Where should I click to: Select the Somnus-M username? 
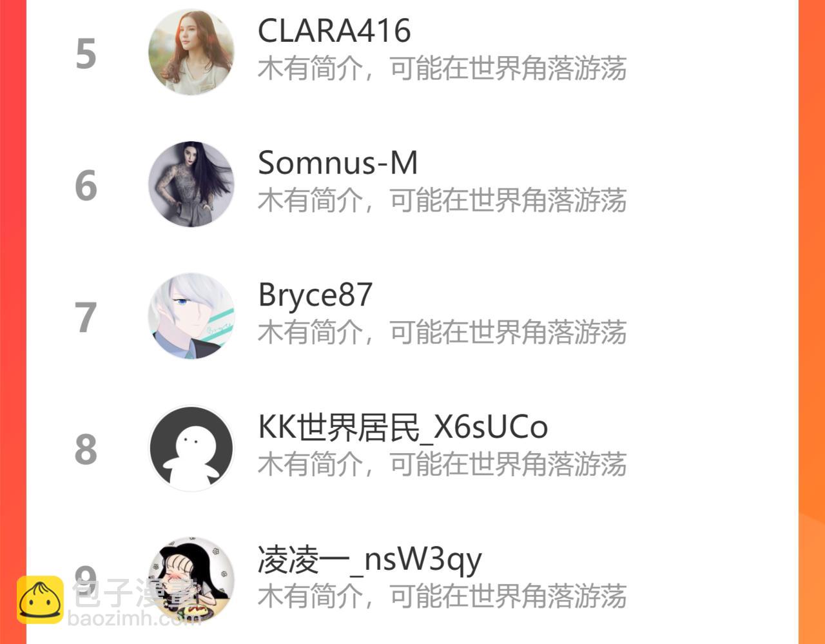[338, 162]
